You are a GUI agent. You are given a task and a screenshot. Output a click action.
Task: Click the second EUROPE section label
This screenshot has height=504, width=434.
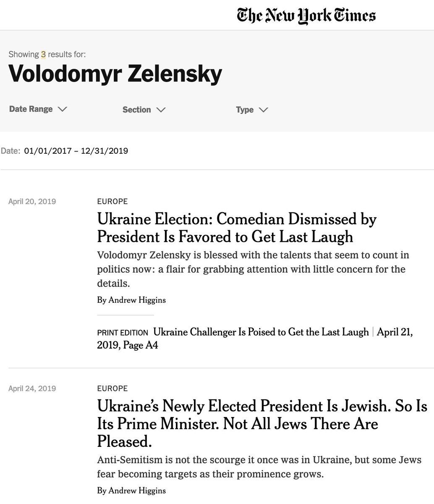click(112, 388)
